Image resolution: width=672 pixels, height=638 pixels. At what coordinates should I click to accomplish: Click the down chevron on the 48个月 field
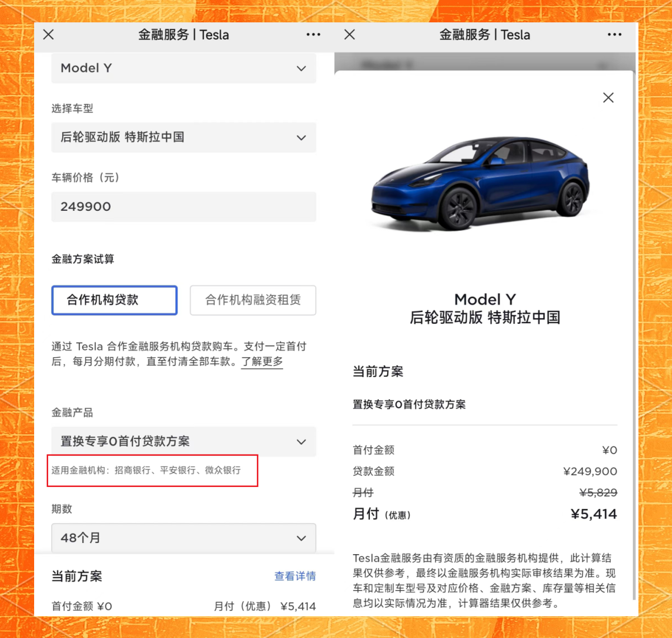301,538
